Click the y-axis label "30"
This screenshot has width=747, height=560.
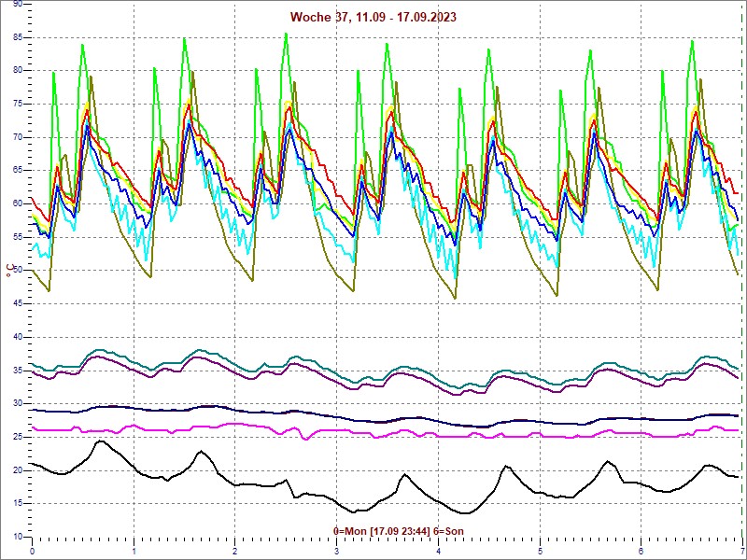coord(18,403)
